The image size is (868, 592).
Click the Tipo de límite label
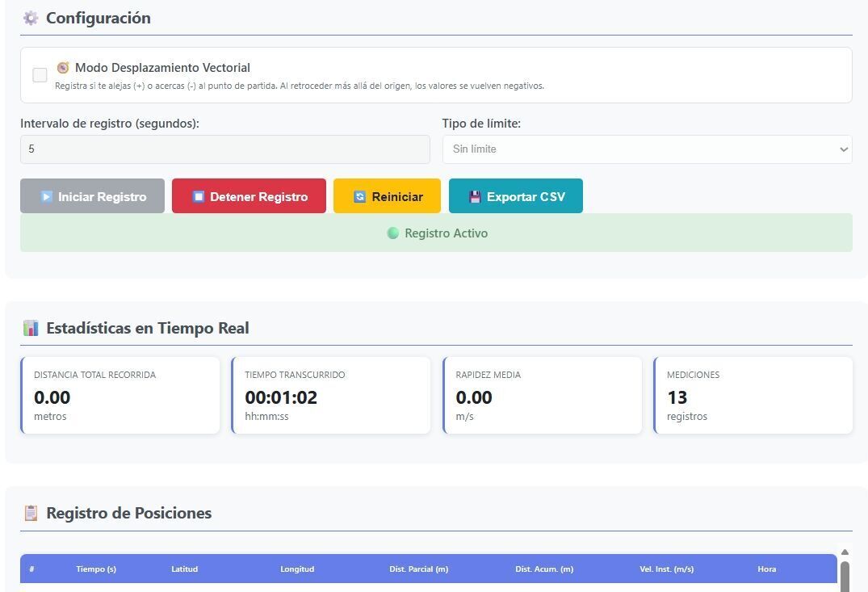point(481,124)
